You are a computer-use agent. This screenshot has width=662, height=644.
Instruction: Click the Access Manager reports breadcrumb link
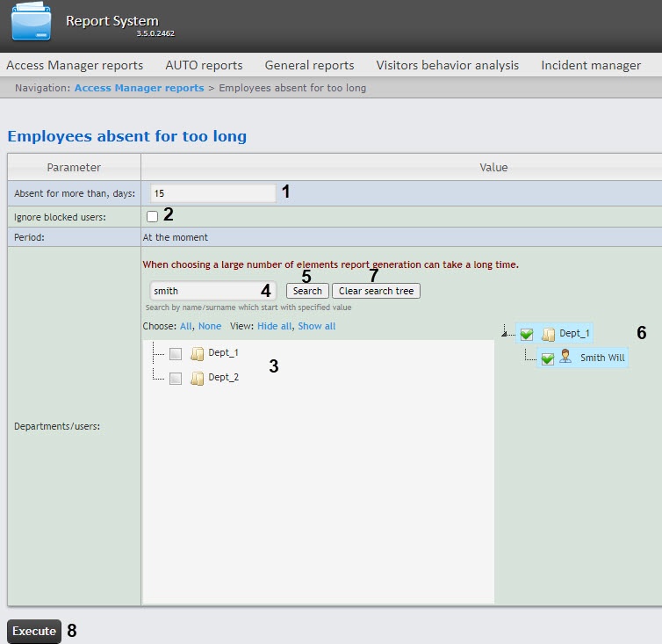coord(139,88)
